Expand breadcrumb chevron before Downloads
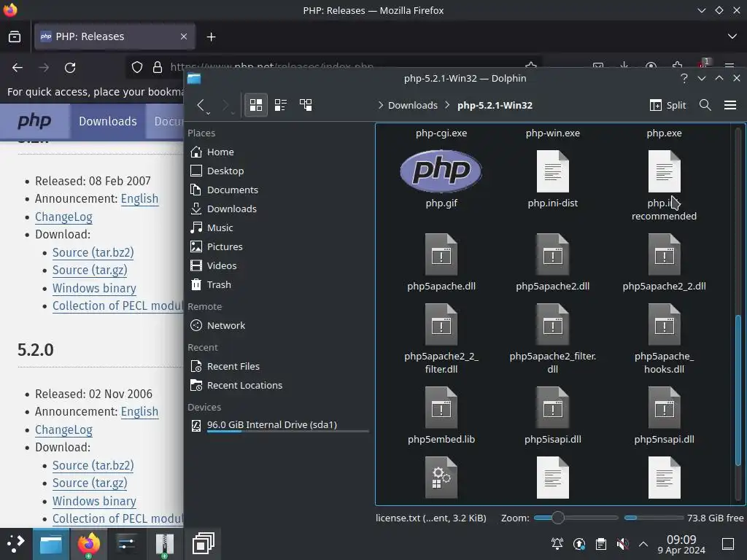 [380, 105]
